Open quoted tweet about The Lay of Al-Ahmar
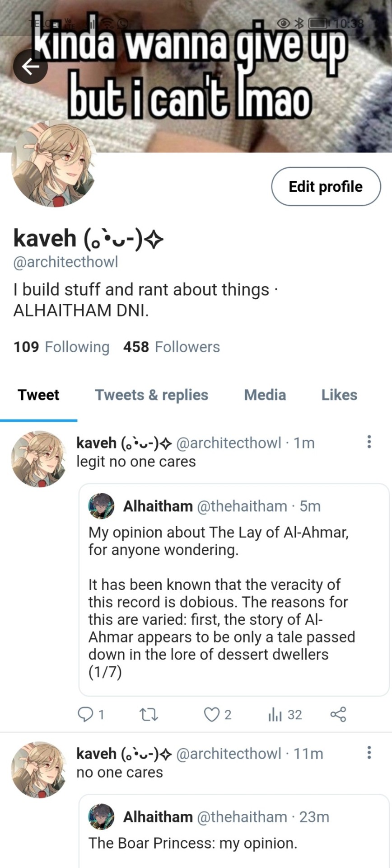Screen dimensions: 392x868 (x=234, y=590)
